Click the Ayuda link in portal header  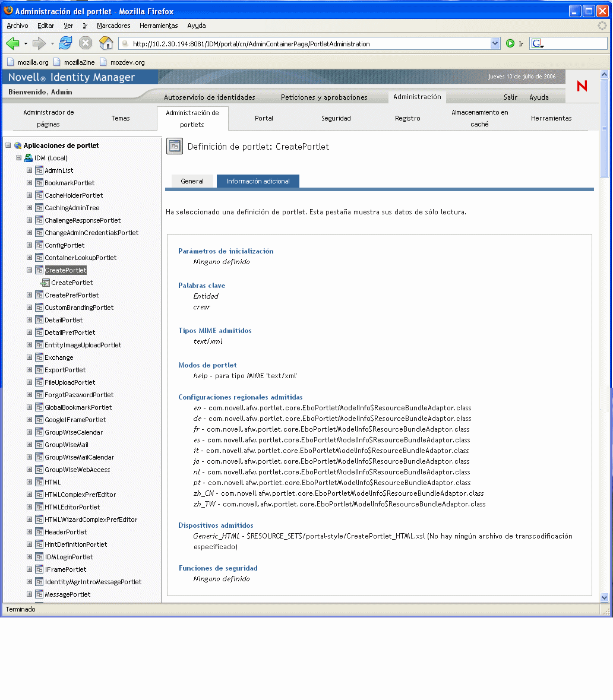pos(539,97)
